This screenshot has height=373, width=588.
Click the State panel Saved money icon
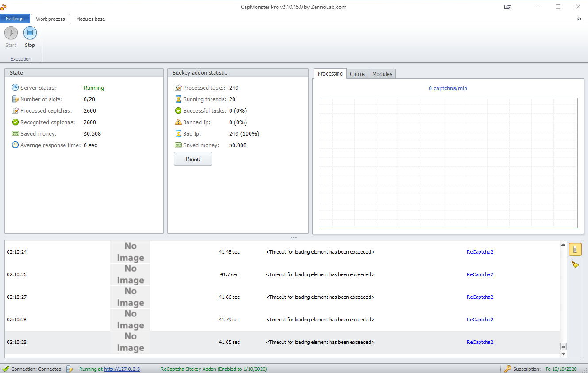[15, 133]
